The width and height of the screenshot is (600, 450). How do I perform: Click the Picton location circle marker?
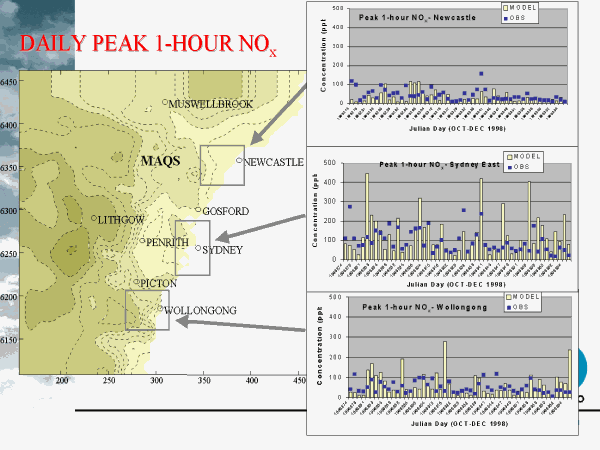pos(137,282)
